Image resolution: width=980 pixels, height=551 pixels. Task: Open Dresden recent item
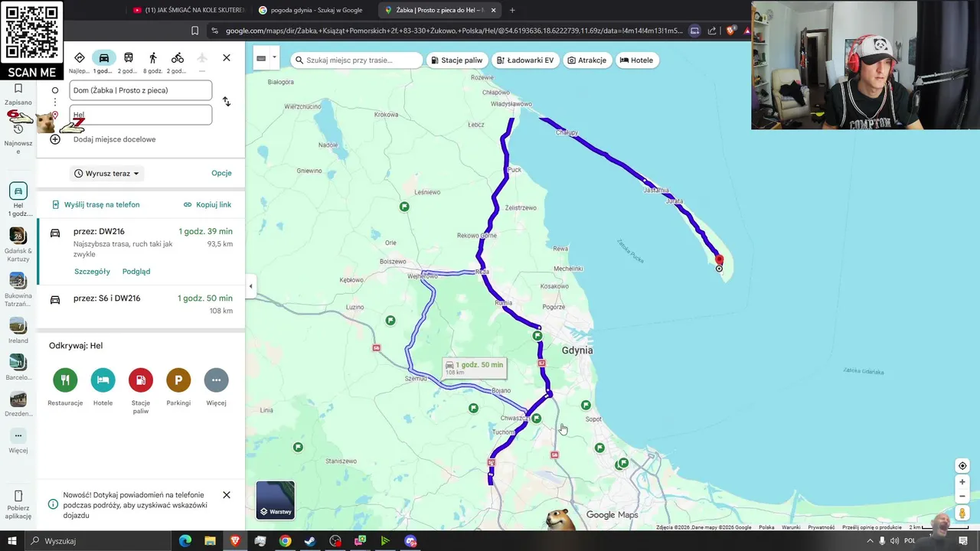coord(18,404)
